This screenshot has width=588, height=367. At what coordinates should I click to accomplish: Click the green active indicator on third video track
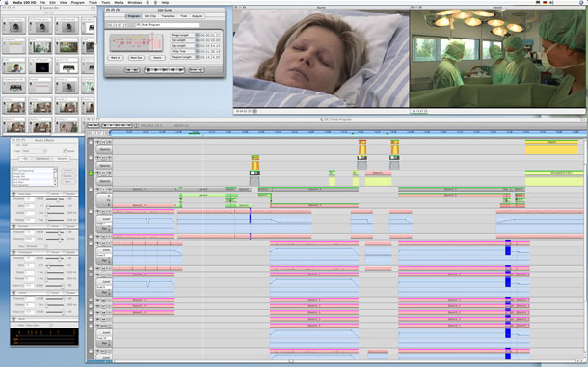pos(91,174)
